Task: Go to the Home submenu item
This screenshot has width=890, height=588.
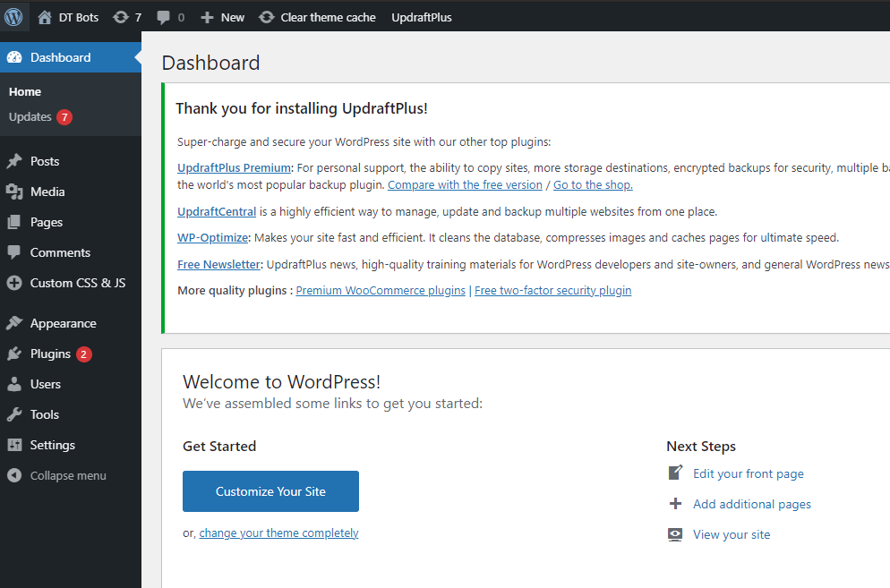Action: pos(25,92)
